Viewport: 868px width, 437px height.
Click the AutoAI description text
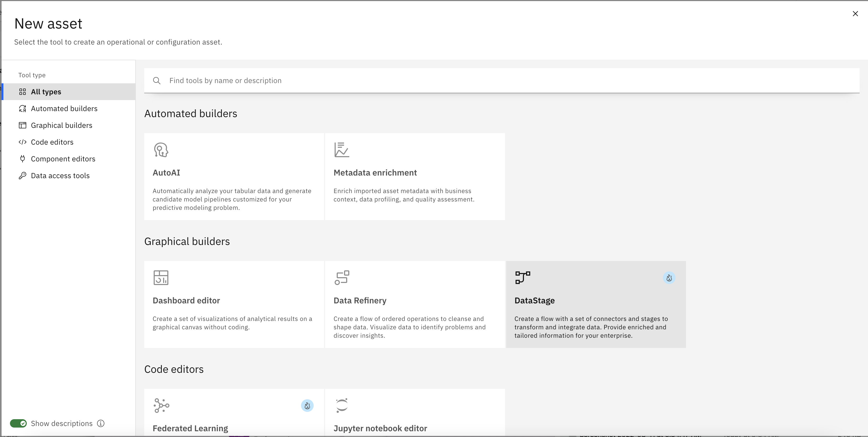(232, 199)
